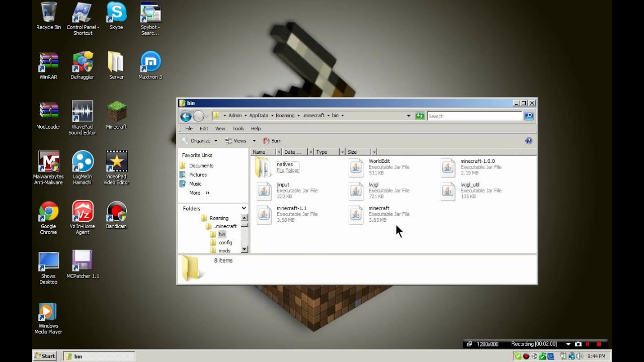The height and width of the screenshot is (362, 644).
Task: Click the Start button
Action: coord(45,356)
